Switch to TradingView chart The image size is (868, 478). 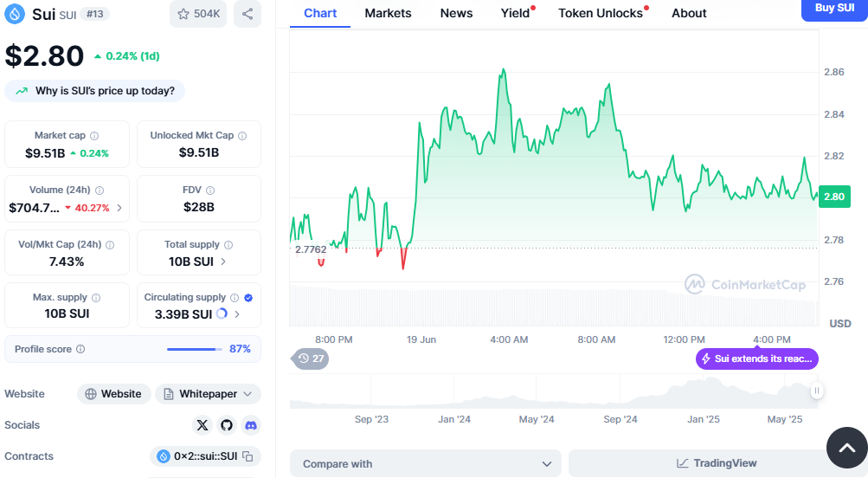[717, 463]
